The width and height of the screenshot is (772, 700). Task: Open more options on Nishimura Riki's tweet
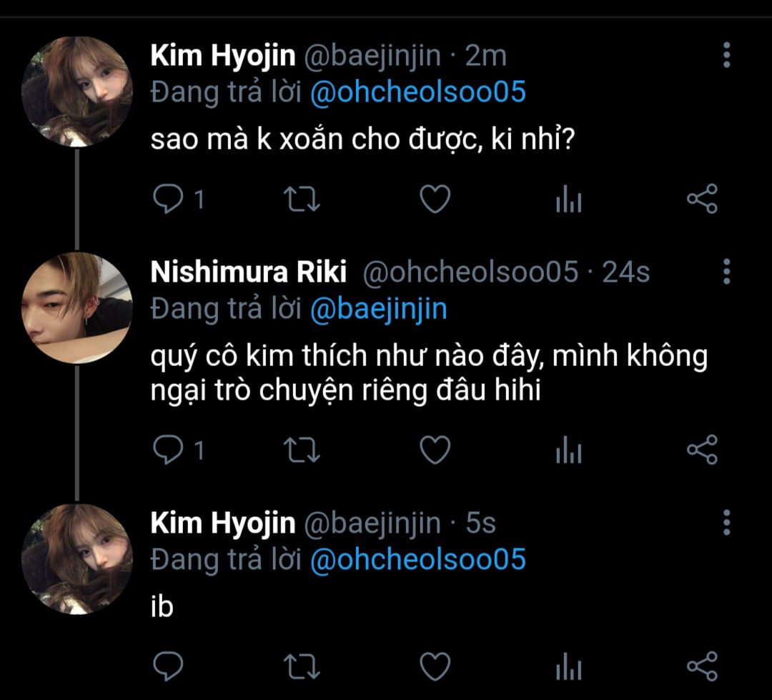[x=726, y=272]
